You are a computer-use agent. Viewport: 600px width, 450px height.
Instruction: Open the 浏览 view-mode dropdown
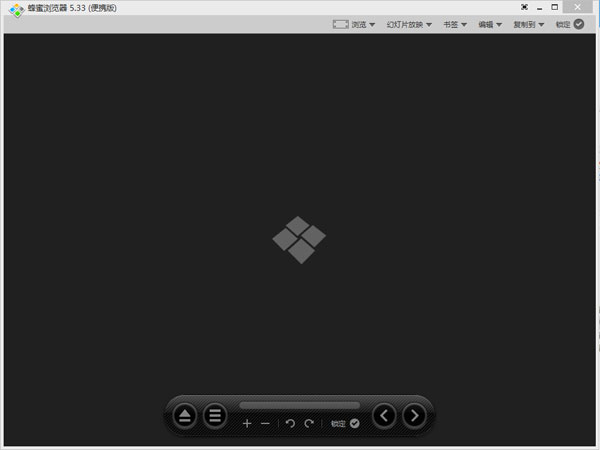pos(354,24)
